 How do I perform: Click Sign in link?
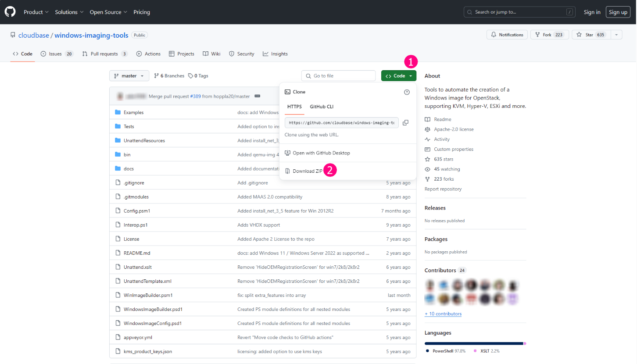click(x=592, y=12)
